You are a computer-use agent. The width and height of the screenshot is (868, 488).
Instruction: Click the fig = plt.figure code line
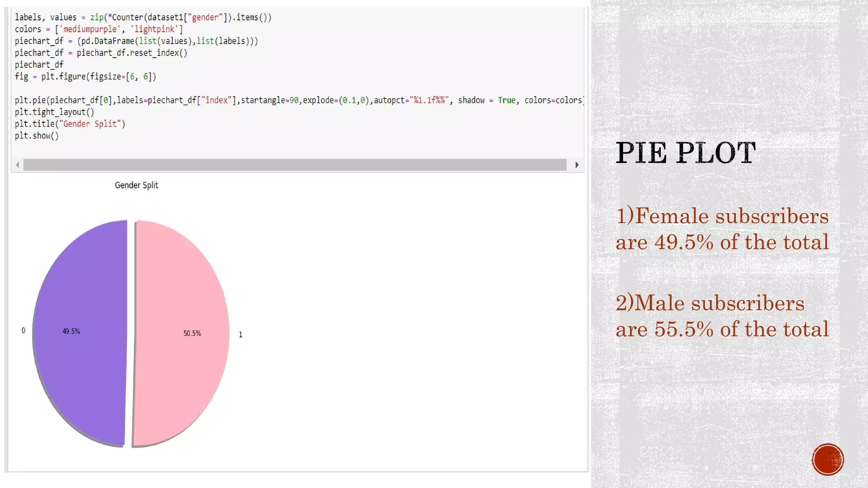[85, 77]
